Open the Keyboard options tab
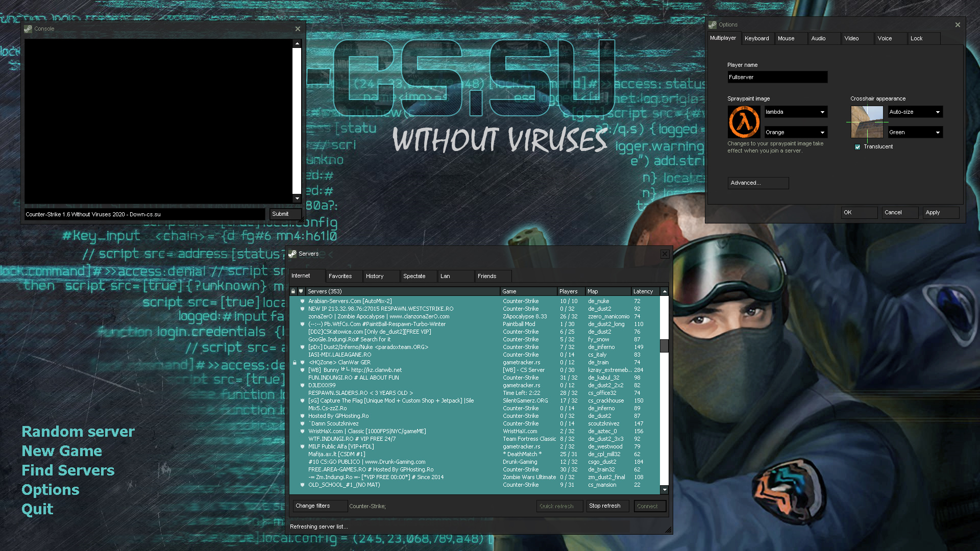Screen dimensions: 980x551 point(756,38)
